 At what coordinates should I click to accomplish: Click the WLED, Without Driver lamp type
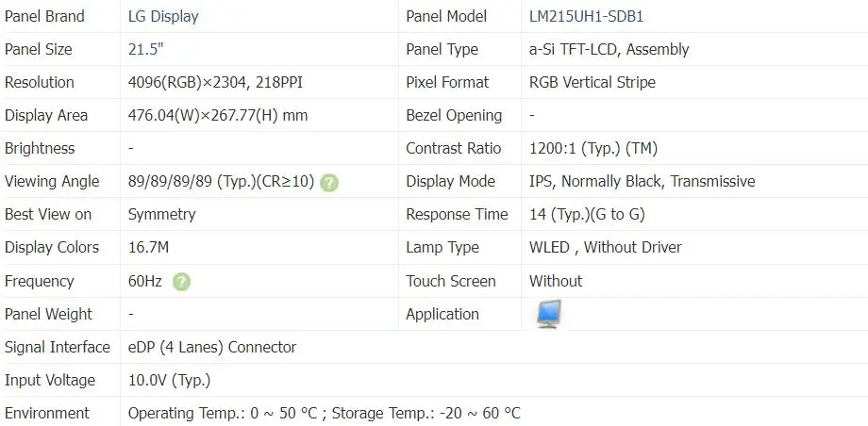605,247
